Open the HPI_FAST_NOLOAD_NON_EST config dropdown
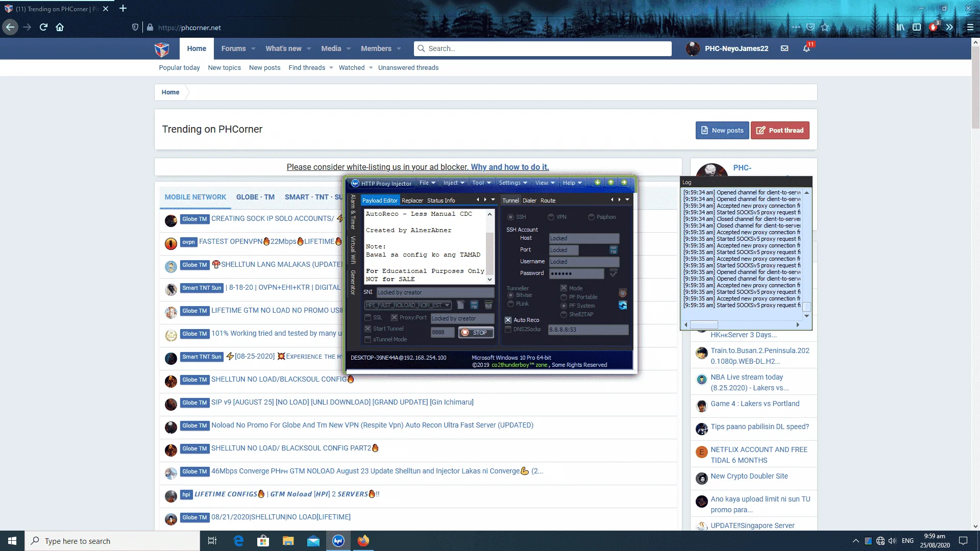This screenshot has height=551, width=980. [408, 305]
